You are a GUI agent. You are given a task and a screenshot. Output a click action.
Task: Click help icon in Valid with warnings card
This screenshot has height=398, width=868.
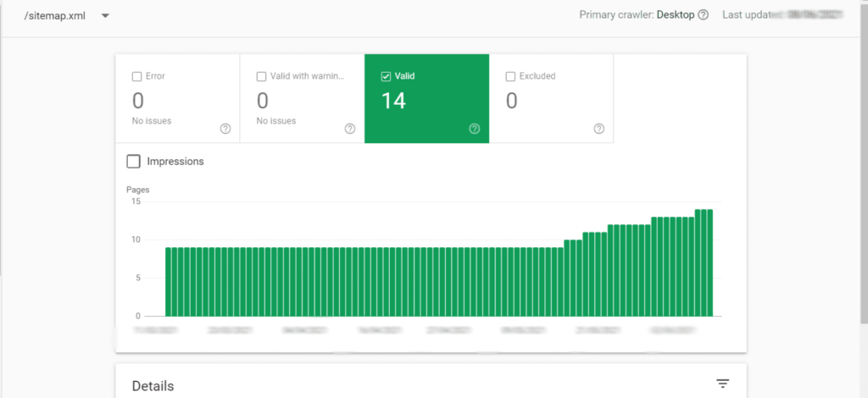pos(350,129)
